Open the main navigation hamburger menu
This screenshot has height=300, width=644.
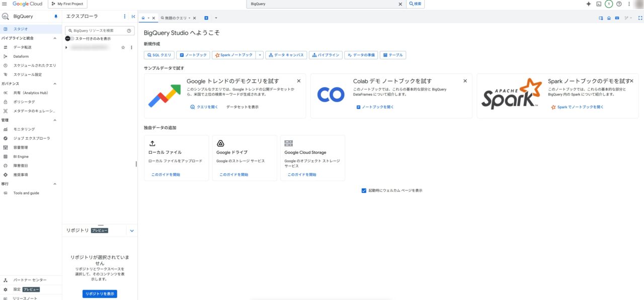pos(5,4)
